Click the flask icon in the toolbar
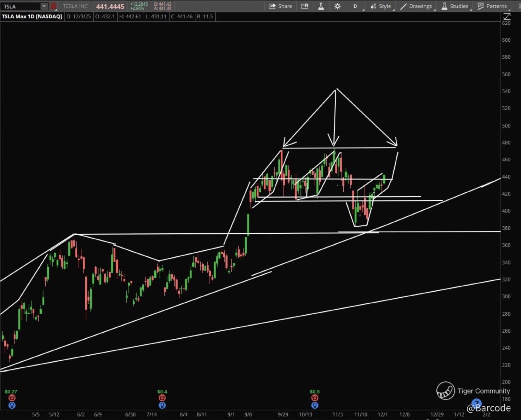 [321, 6]
